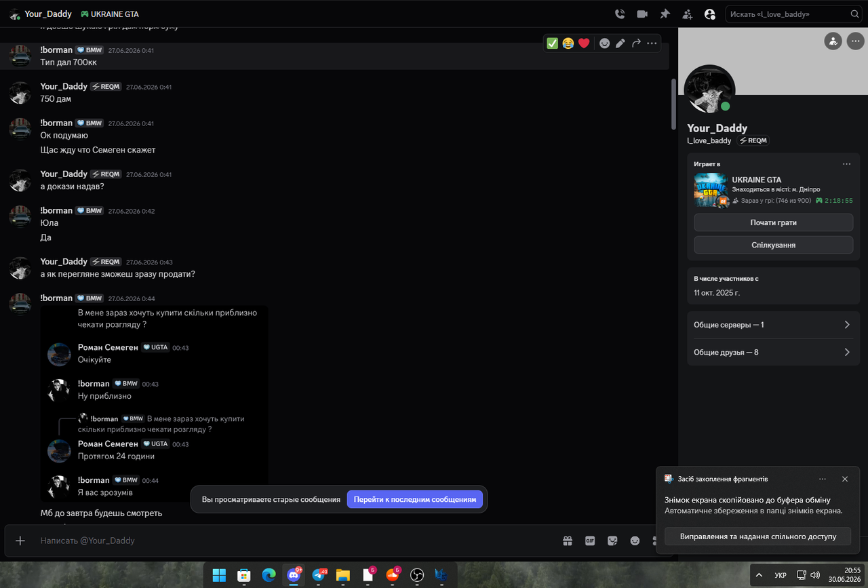The image size is (868, 588).
Task: Click the Спілкування button
Action: click(x=773, y=245)
